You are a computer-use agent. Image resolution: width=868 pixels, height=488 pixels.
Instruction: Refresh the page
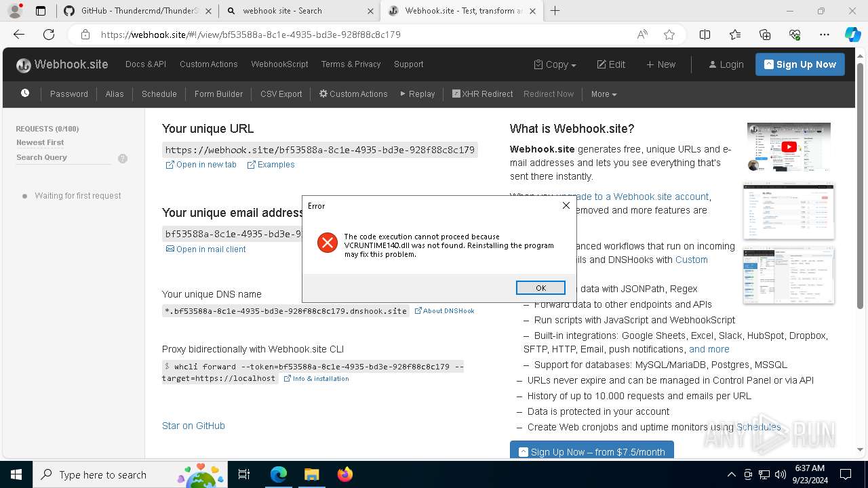coord(49,35)
